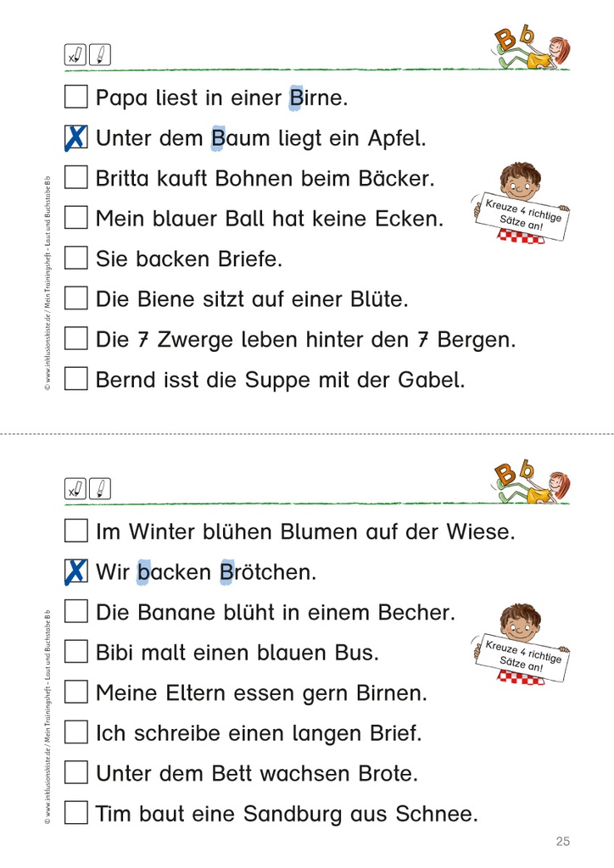Click the cross-with-pencil icon in the upper exercise
This screenshot has height=868, width=614.
[x=75, y=55]
